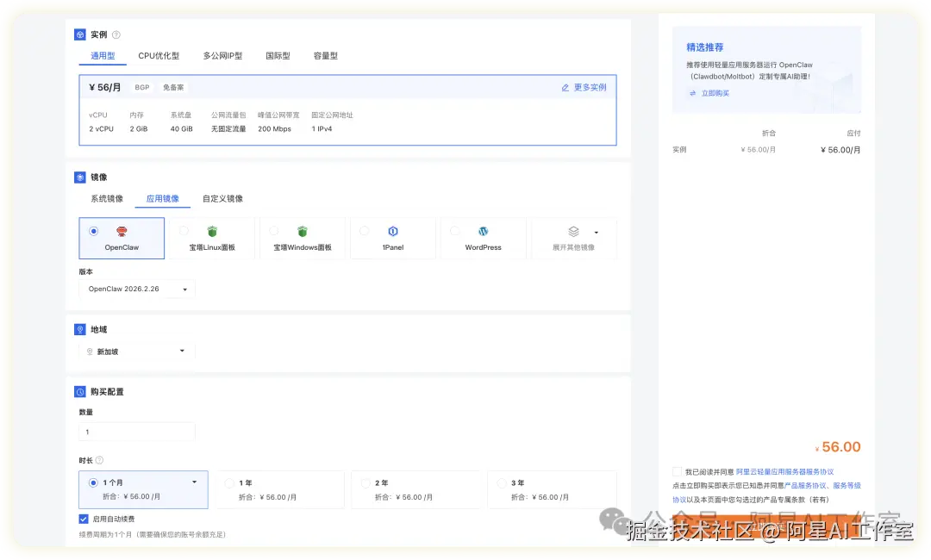Check the 我已阅读并同意 agreement checkbox
This screenshot has width=931, height=560.
(x=677, y=472)
